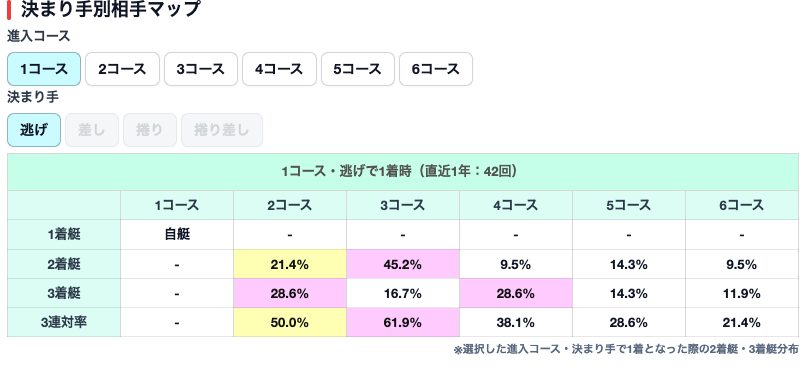Select the 逃げ winning move button
This screenshot has height=371, width=807.
coord(34,130)
